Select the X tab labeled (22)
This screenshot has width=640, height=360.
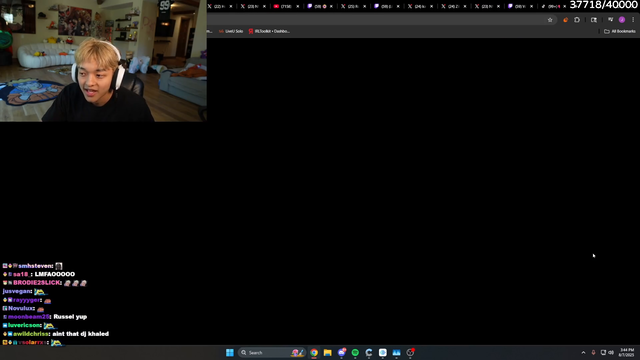[220, 6]
